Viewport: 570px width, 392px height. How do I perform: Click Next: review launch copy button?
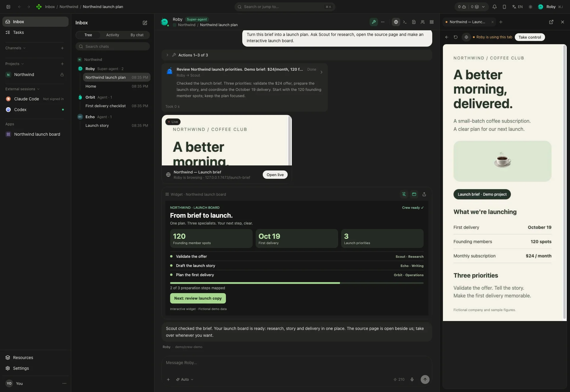198,298
